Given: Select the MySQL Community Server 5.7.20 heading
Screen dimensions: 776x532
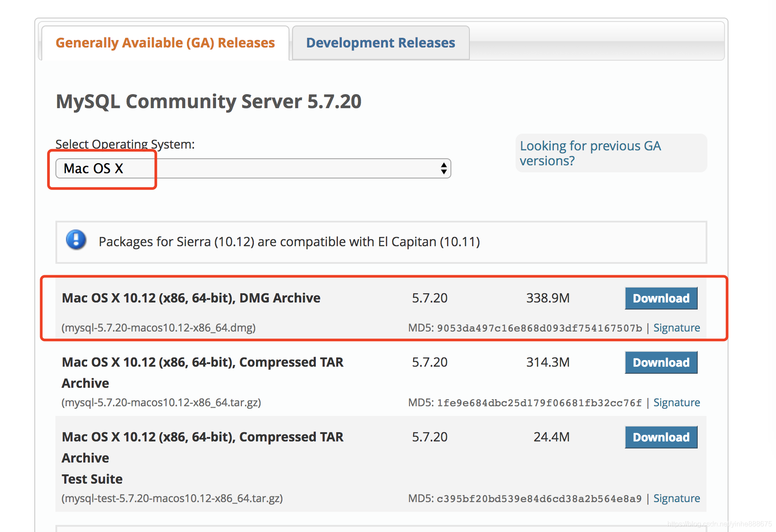Looking at the screenshot, I should point(209,102).
